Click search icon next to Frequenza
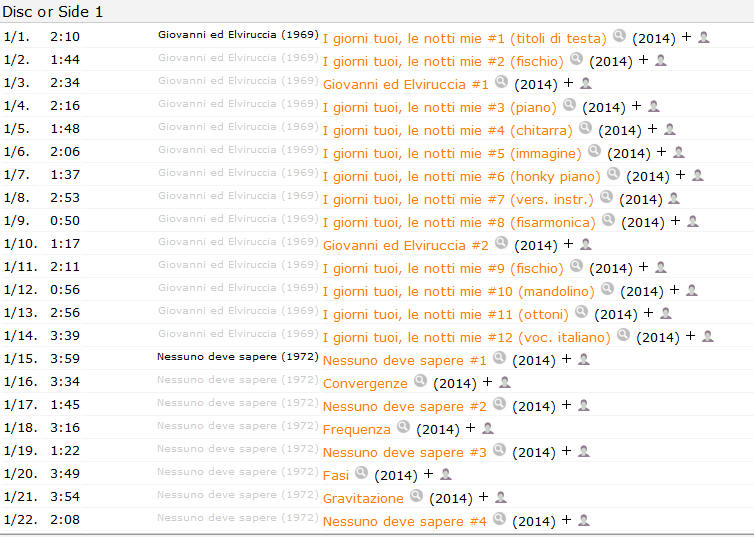Viewport: 754px width, 537px height. [403, 427]
